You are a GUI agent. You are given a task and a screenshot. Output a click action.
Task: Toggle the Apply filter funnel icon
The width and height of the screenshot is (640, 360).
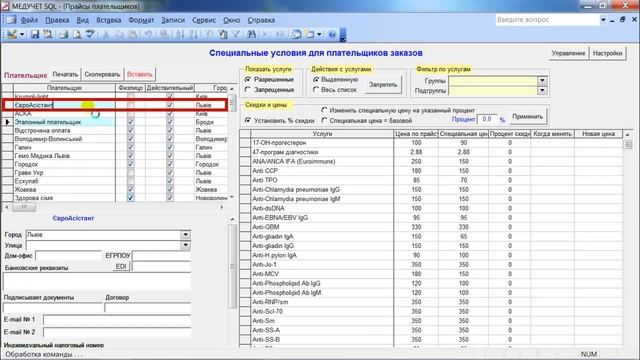(x=236, y=35)
